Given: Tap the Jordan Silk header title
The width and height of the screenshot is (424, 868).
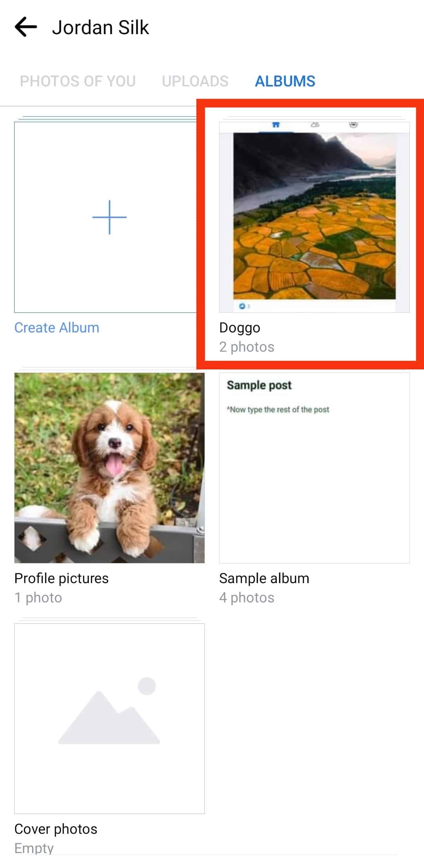Looking at the screenshot, I should [x=101, y=28].
